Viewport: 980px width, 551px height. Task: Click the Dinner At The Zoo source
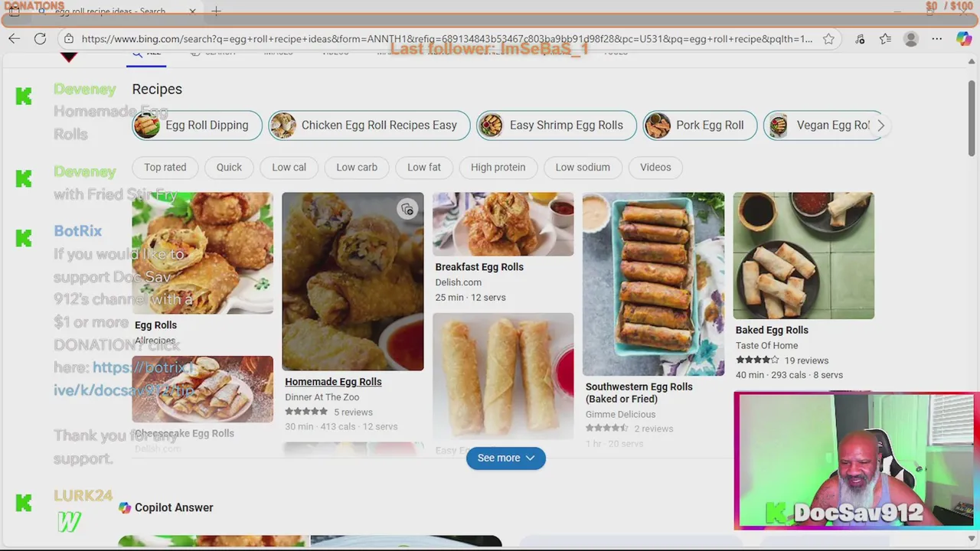tap(322, 397)
